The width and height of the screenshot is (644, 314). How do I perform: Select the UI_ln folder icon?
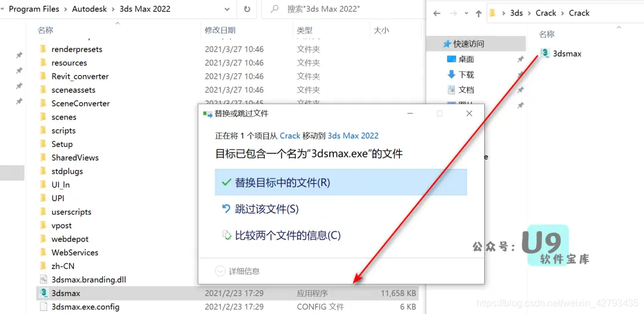pos(43,184)
